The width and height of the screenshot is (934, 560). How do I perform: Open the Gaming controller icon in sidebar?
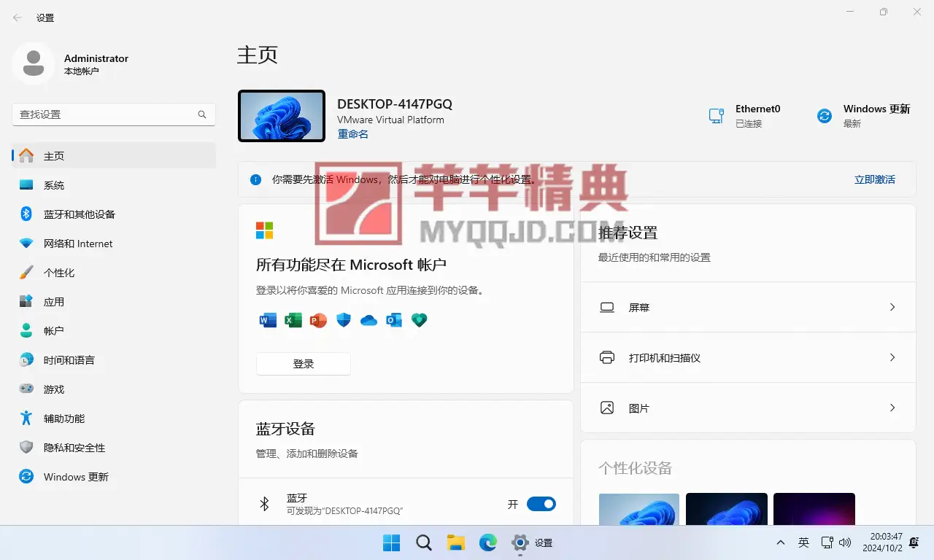pos(26,389)
